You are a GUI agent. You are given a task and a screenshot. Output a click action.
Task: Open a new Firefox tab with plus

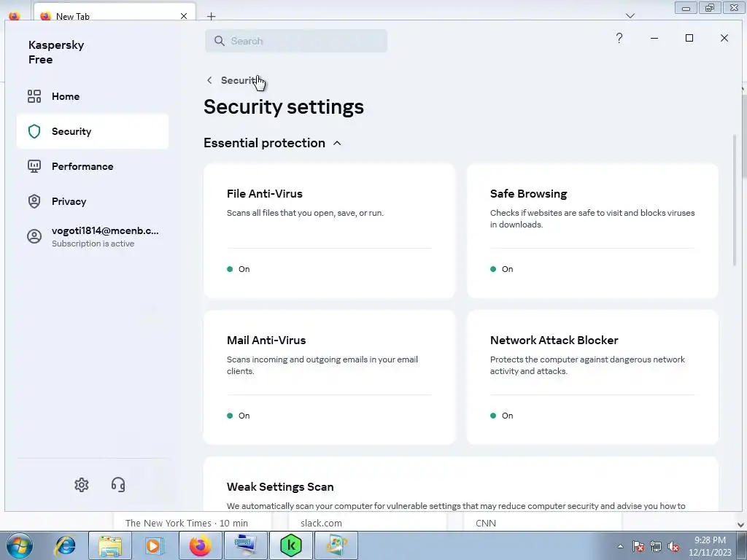pyautogui.click(x=212, y=16)
